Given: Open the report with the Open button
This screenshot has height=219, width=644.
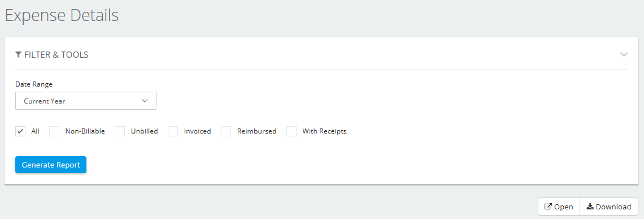Looking at the screenshot, I should point(559,207).
